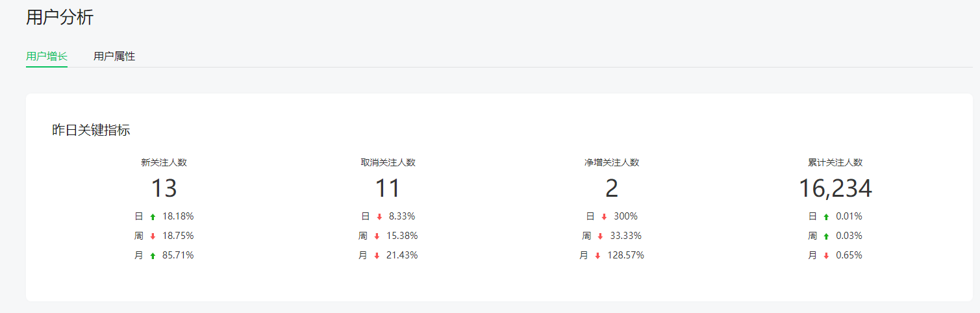This screenshot has height=313, width=980.
Task: Click the 新关注人数 value 13
Action: 164,188
